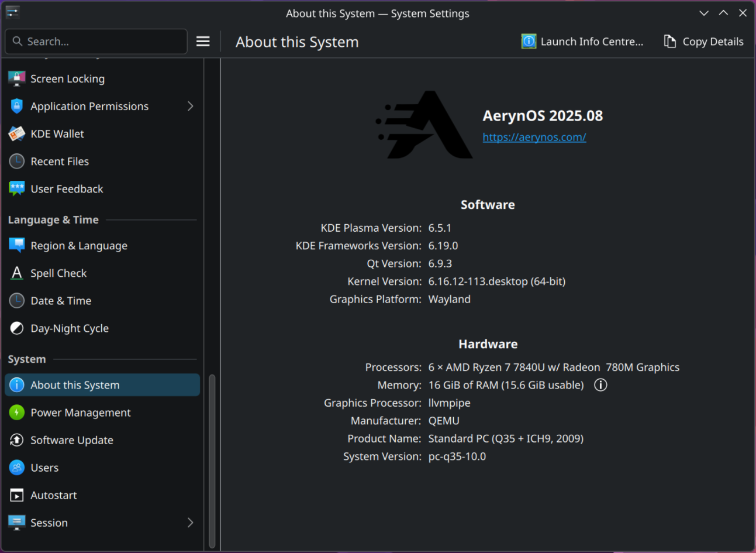The image size is (756, 553).
Task: Click the Recent Files clock icon
Action: point(17,162)
